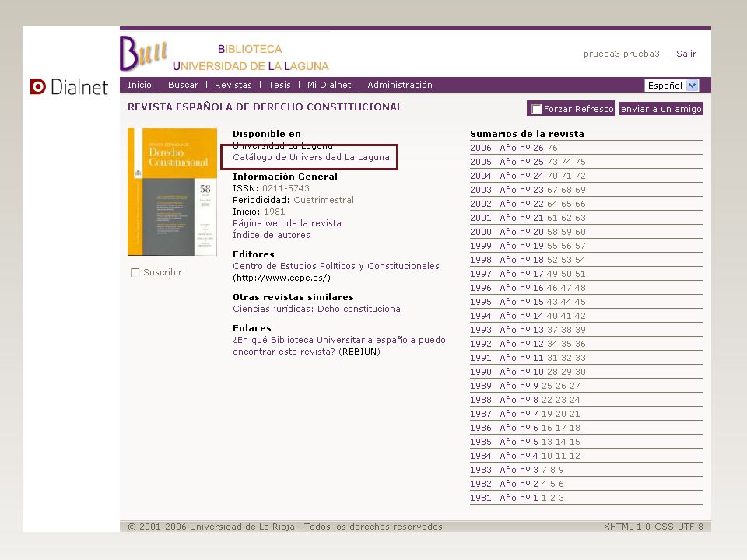Click the Dialnet logo

click(x=69, y=86)
